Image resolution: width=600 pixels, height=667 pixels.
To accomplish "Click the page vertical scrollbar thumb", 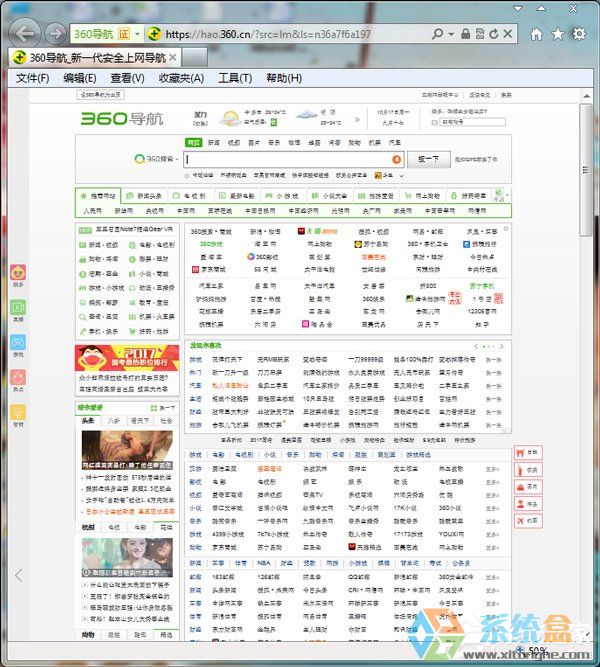I will (586, 170).
